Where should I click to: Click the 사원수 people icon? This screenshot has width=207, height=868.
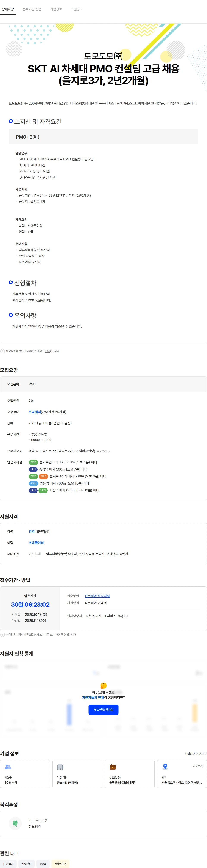coord(8,767)
